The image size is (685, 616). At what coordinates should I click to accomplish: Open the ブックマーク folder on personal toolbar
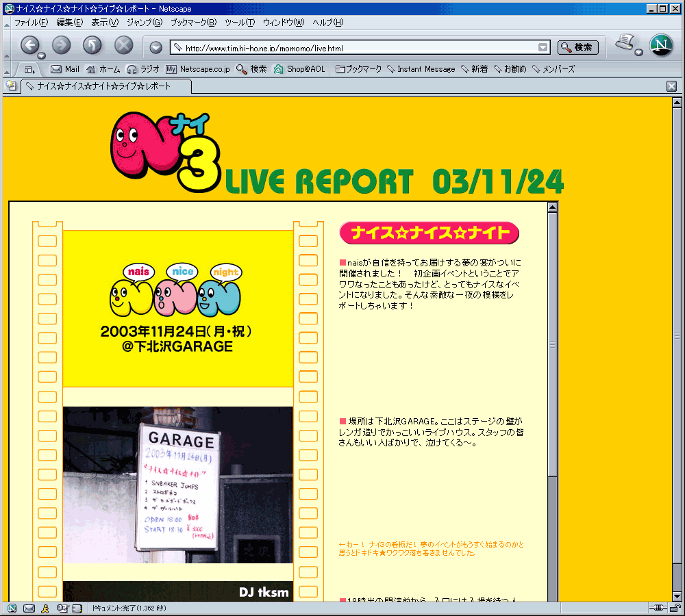(x=358, y=69)
